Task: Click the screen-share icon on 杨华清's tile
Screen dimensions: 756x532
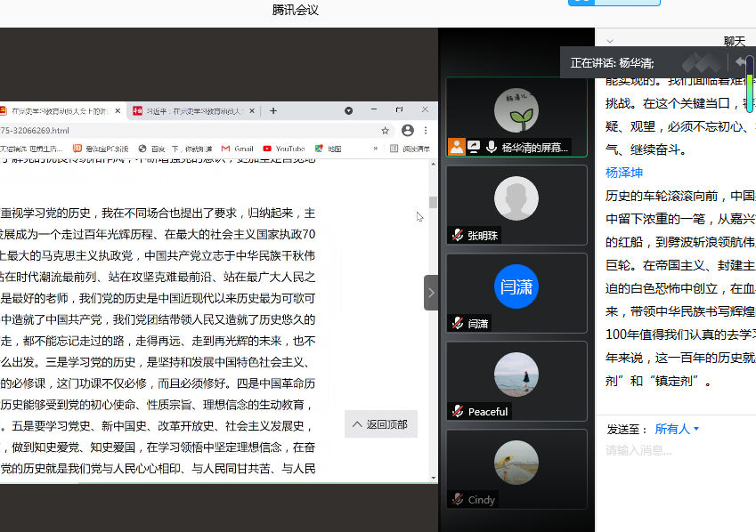Action: pyautogui.click(x=474, y=148)
